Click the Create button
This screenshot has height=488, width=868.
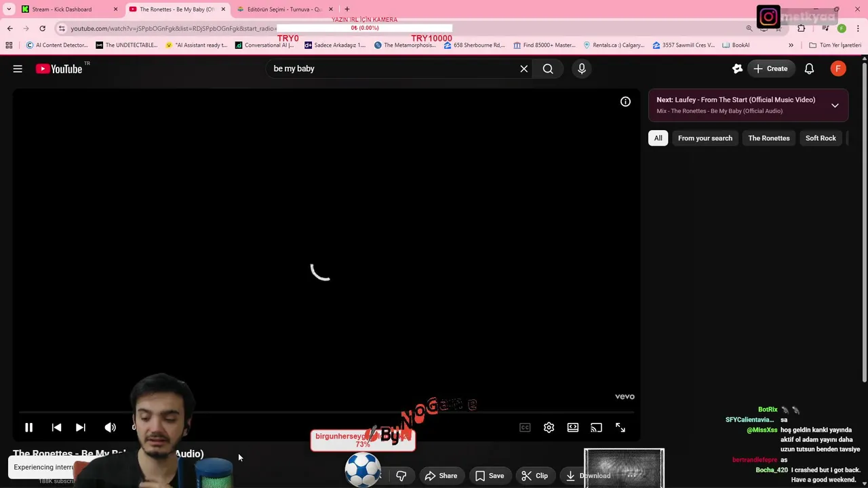pos(770,68)
